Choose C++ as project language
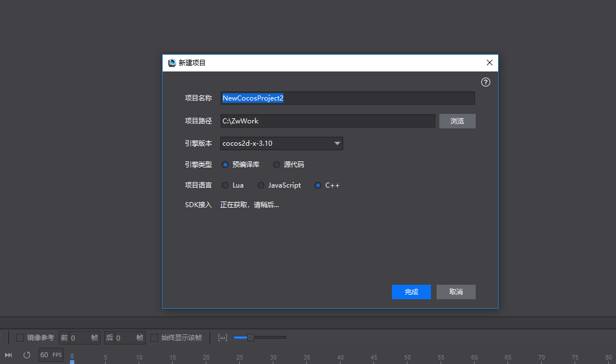The height and width of the screenshot is (364, 616). (x=318, y=185)
